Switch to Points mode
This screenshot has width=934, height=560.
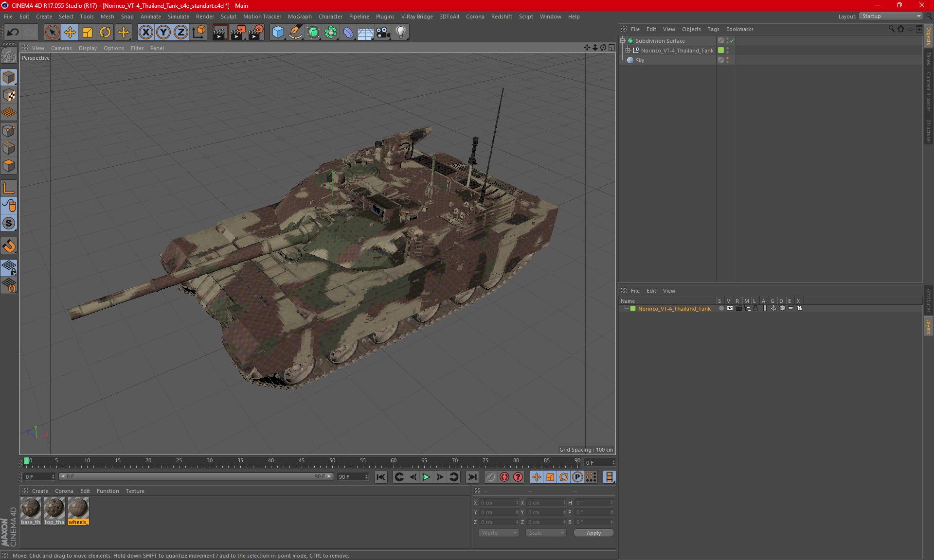[x=9, y=131]
